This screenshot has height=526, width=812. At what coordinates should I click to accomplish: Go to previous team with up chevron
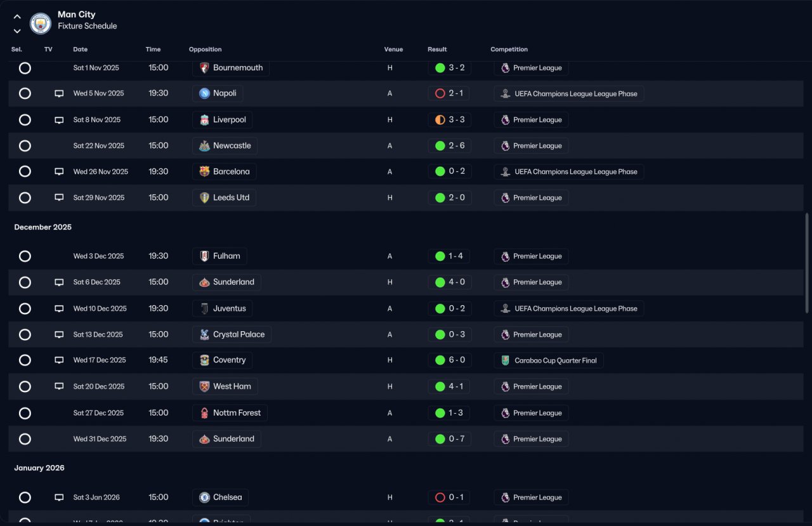point(17,17)
